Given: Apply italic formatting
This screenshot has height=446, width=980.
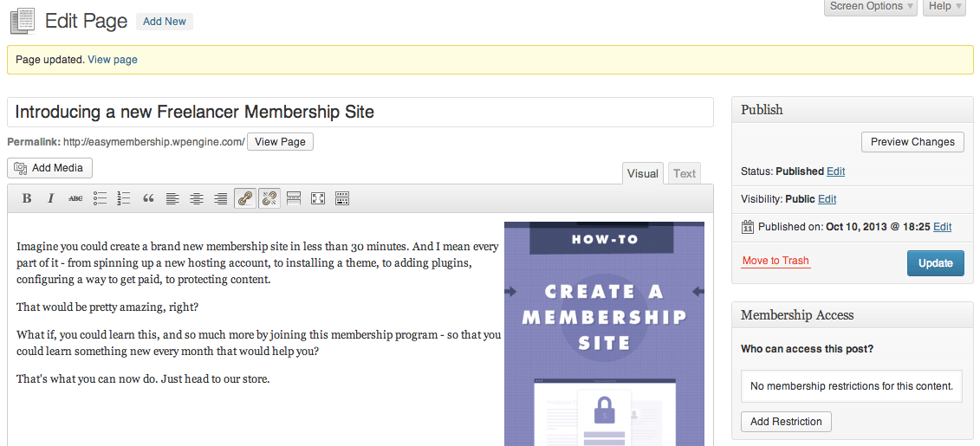Looking at the screenshot, I should pos(51,198).
